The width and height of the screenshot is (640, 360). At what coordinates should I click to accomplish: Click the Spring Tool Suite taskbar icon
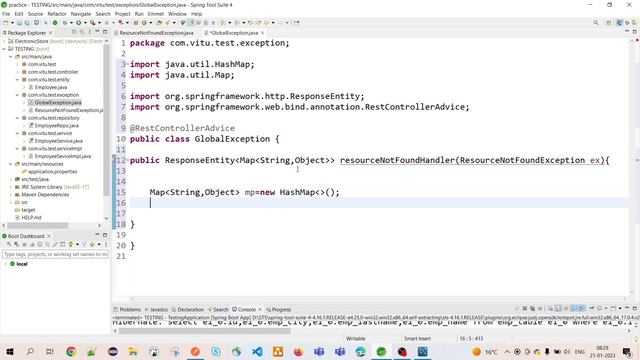click(381, 351)
